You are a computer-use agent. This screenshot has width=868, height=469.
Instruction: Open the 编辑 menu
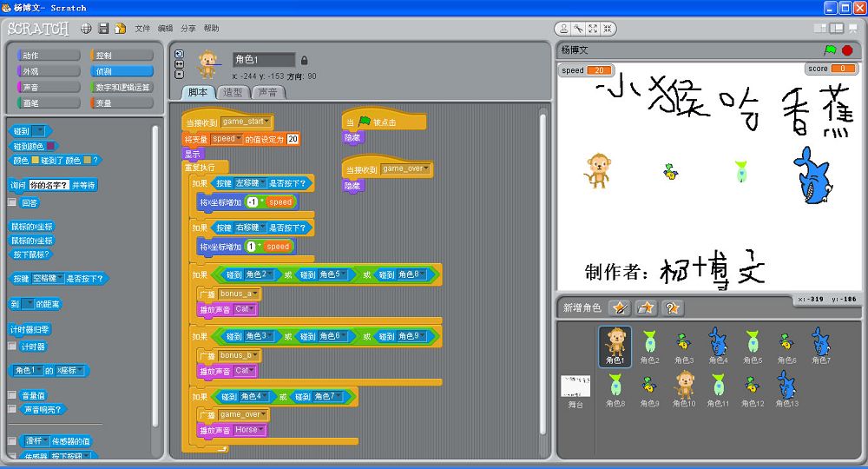165,29
